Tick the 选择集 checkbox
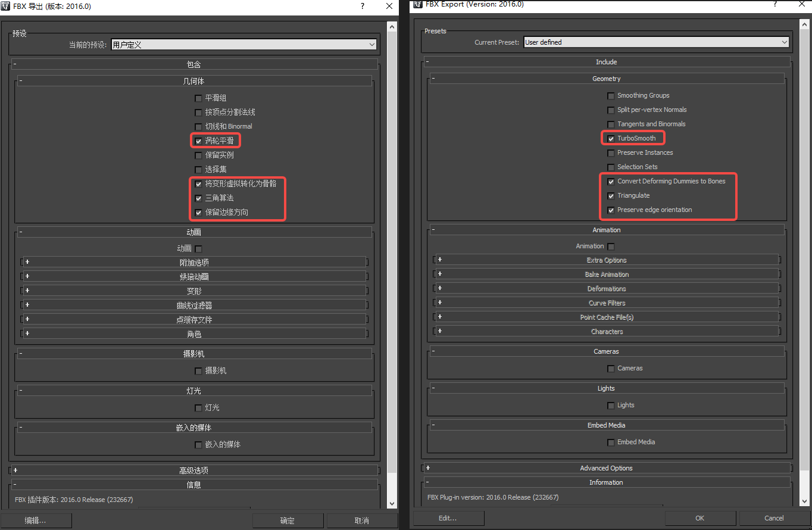This screenshot has width=812, height=530. click(x=198, y=170)
